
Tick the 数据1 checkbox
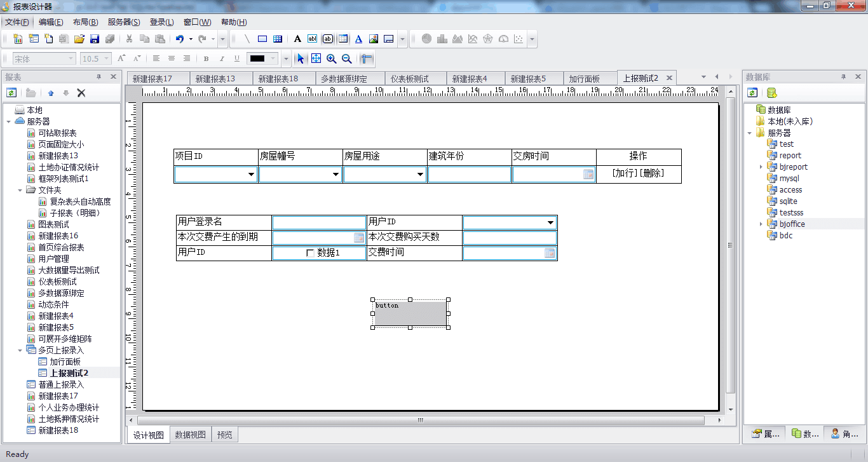pos(310,253)
